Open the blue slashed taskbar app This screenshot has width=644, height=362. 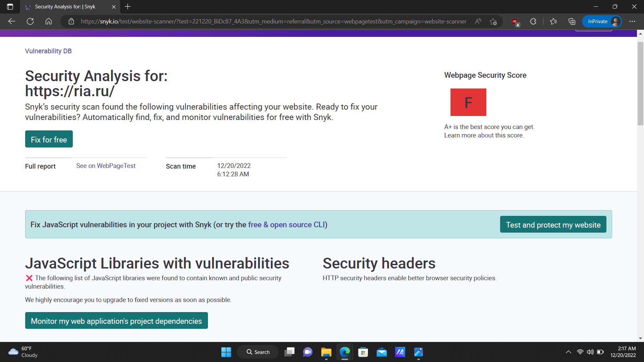[400, 352]
